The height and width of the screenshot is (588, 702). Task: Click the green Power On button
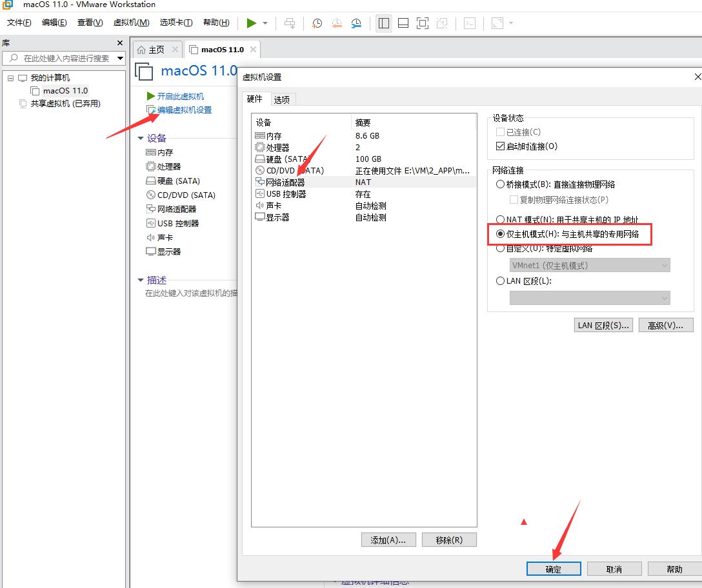pyautogui.click(x=253, y=23)
